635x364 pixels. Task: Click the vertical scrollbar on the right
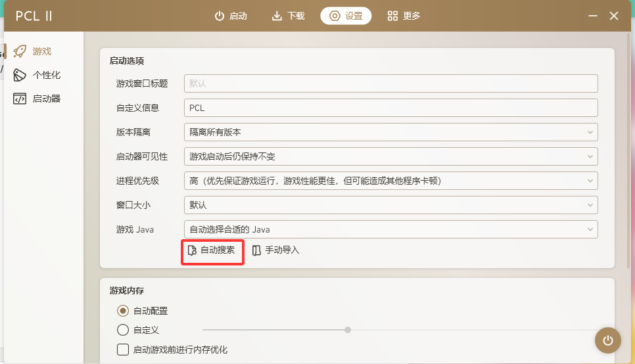[629, 152]
